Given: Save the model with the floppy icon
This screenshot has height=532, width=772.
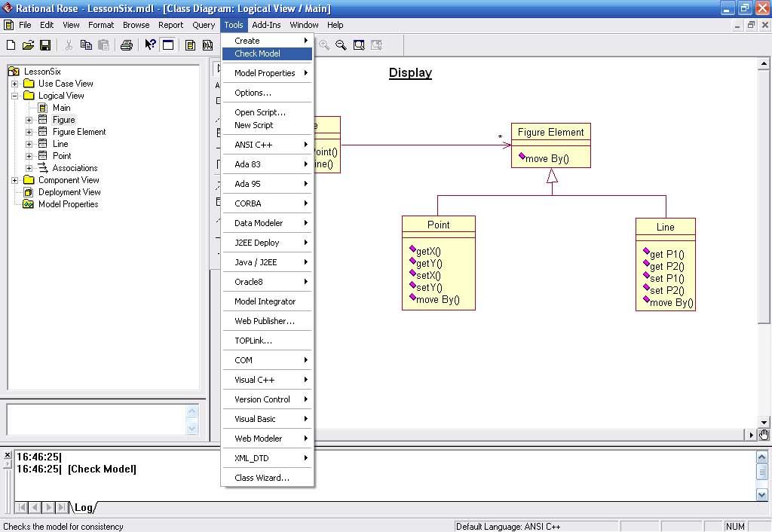Looking at the screenshot, I should [45, 45].
